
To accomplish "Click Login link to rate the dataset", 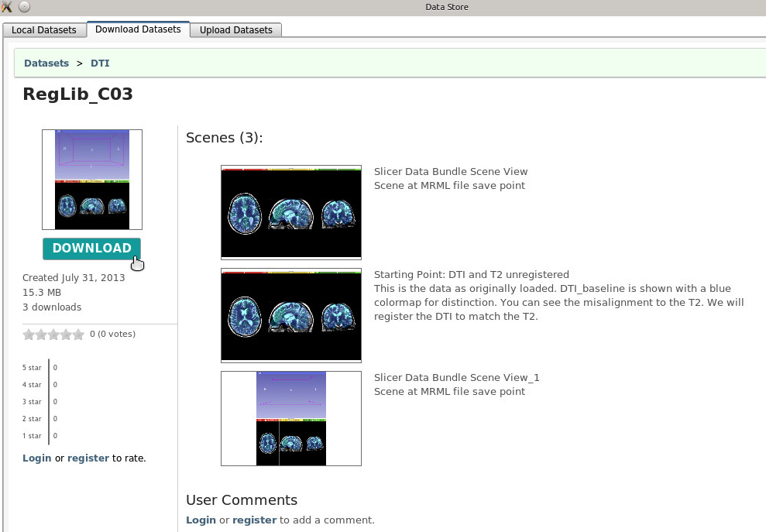I will [x=37, y=458].
